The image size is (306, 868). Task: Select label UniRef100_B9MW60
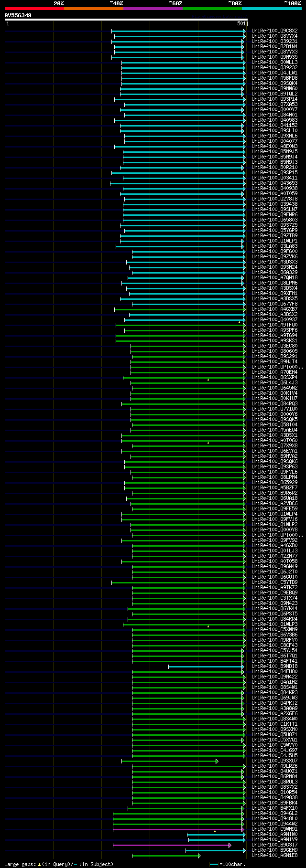(x=274, y=89)
